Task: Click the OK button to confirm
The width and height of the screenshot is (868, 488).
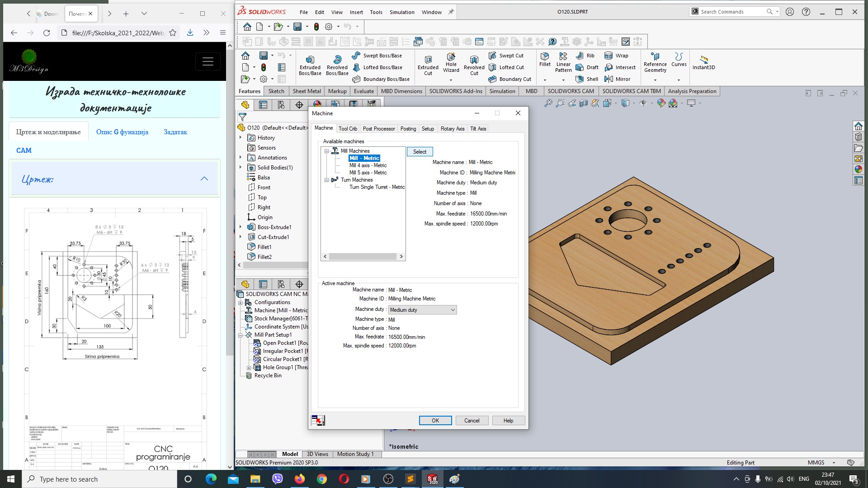Action: click(434, 420)
